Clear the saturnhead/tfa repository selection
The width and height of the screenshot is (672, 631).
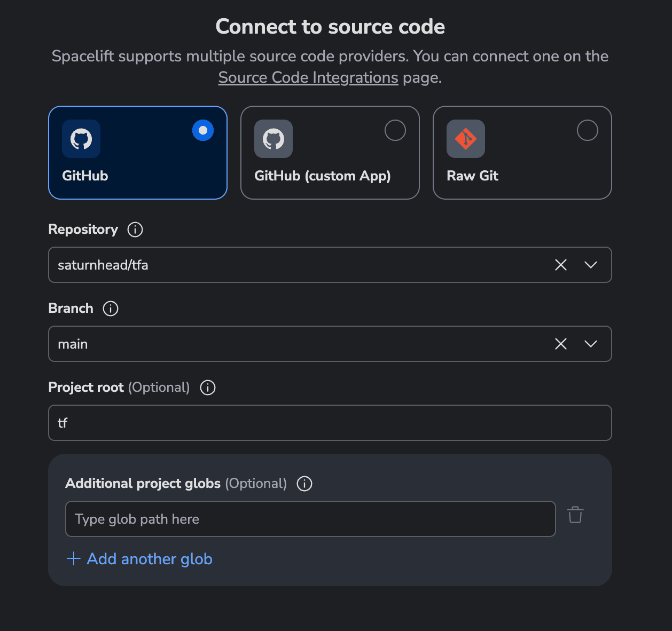[x=561, y=265]
